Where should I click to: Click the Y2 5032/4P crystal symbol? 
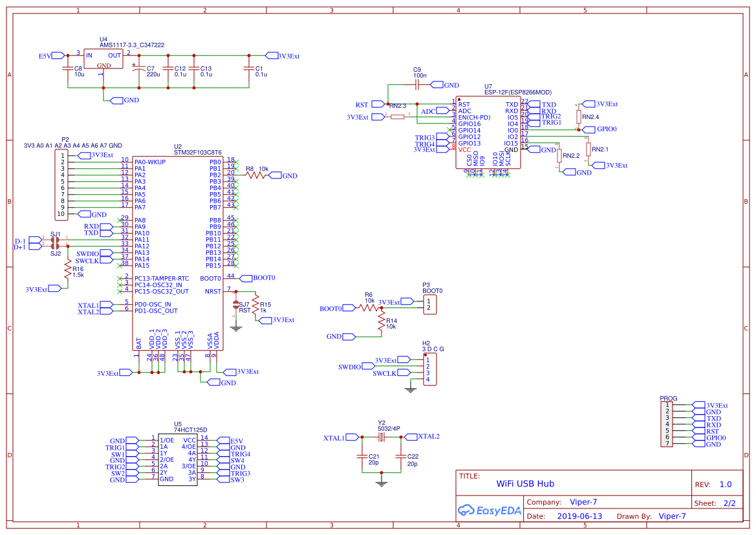click(x=382, y=437)
